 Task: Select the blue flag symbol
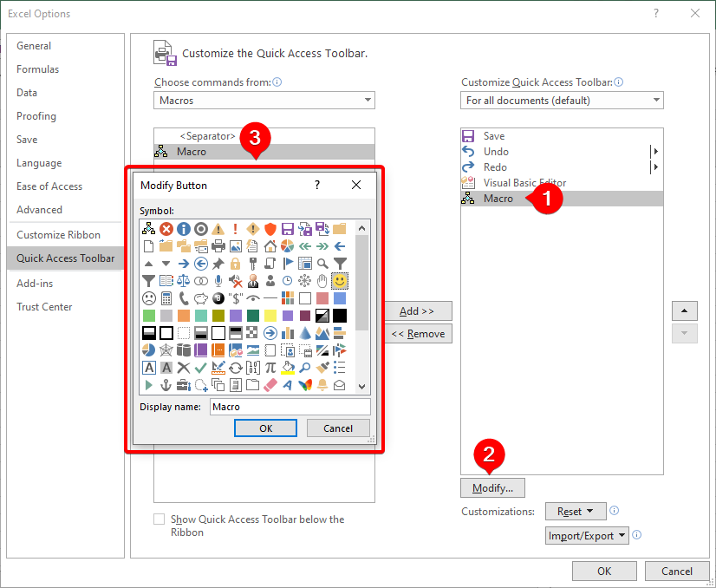[288, 263]
